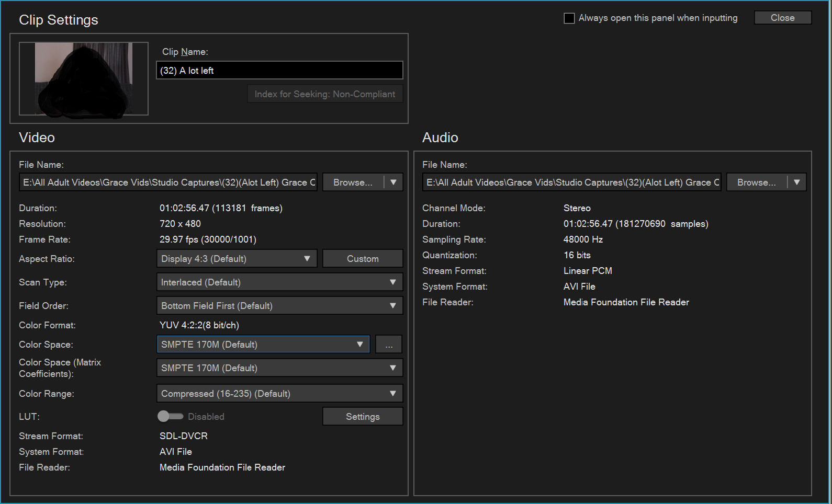
Task: Open the Audio Browse dropdown arrow
Action: point(797,182)
